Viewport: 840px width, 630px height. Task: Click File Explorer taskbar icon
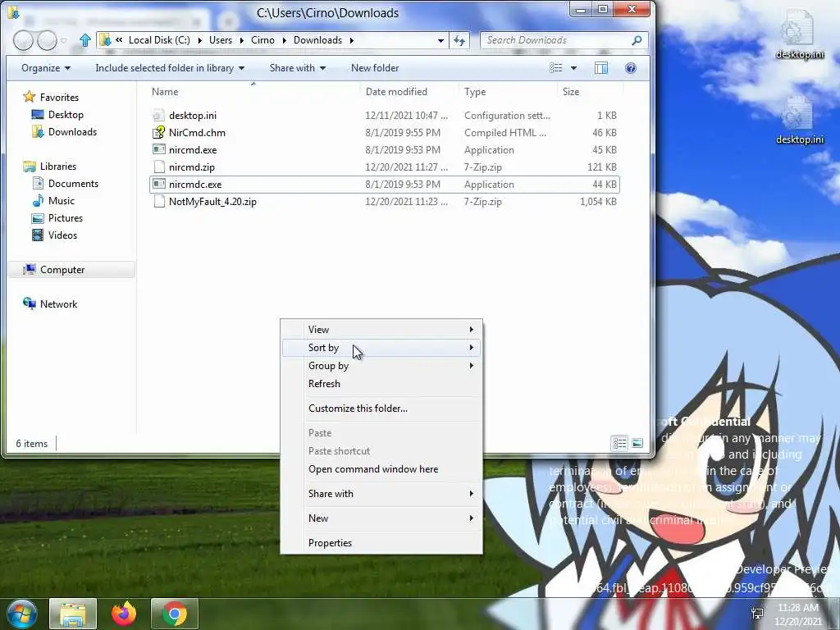(x=73, y=614)
